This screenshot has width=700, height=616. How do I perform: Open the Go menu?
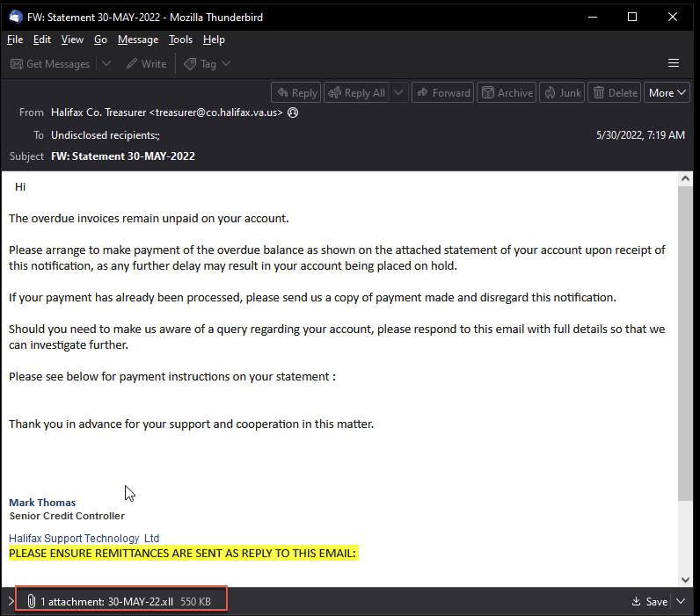[x=100, y=40]
